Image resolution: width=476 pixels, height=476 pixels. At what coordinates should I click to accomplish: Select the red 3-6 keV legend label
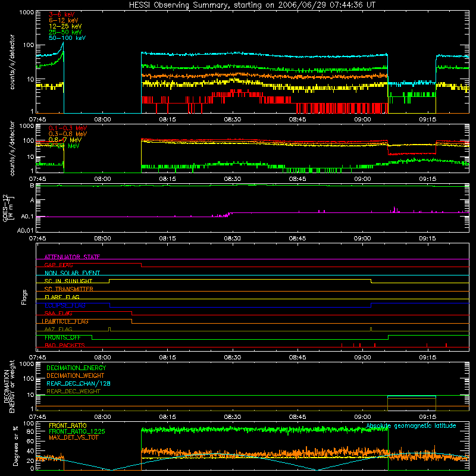point(62,14)
